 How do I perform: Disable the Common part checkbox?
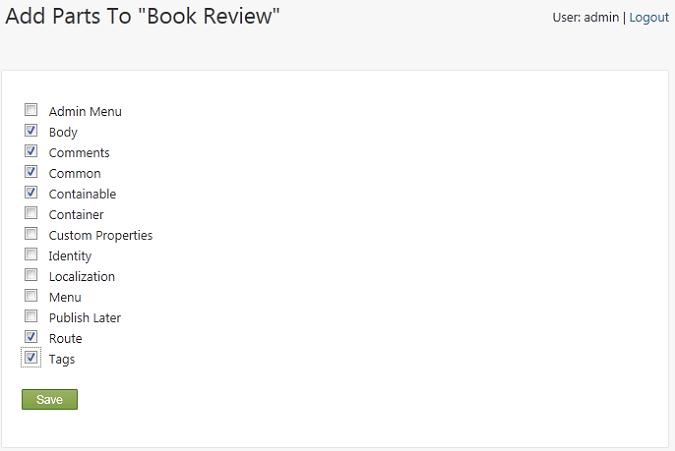tap(31, 171)
